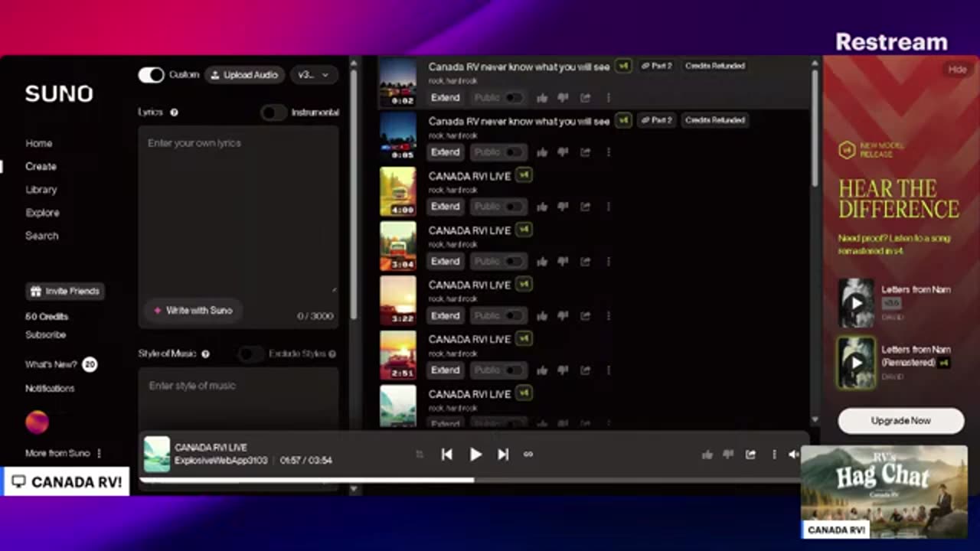Open the v3 model version dropdown

point(314,75)
